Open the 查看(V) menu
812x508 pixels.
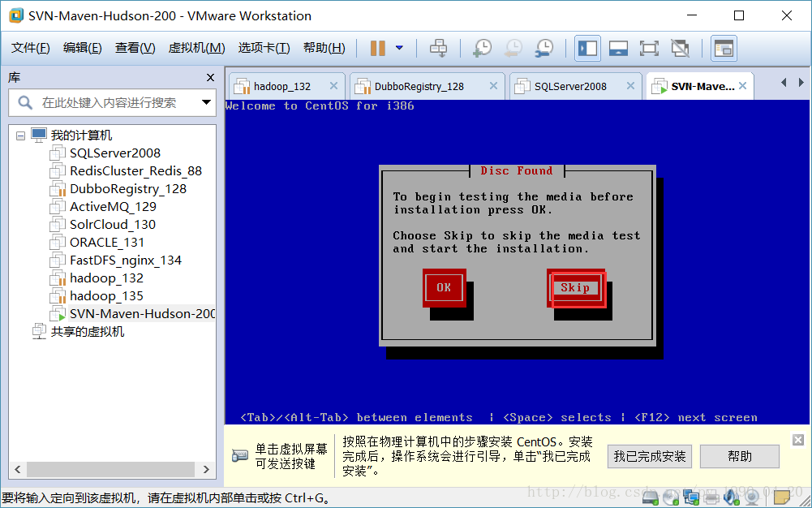click(x=135, y=48)
